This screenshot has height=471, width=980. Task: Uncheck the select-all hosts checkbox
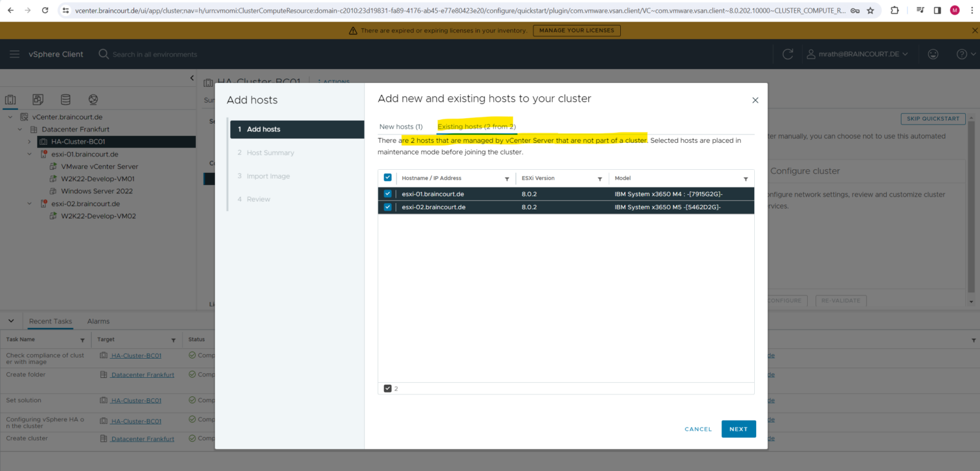click(387, 177)
